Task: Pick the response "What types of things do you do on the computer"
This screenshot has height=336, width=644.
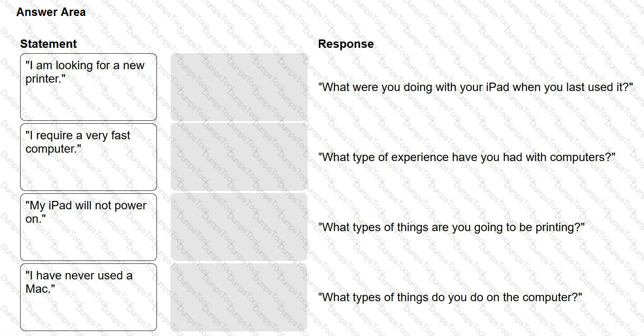Action: coord(450,297)
